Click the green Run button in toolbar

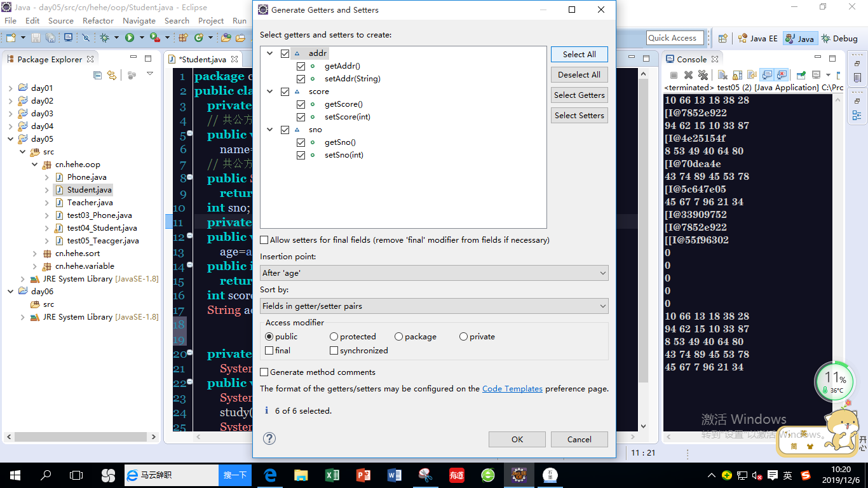pos(130,38)
